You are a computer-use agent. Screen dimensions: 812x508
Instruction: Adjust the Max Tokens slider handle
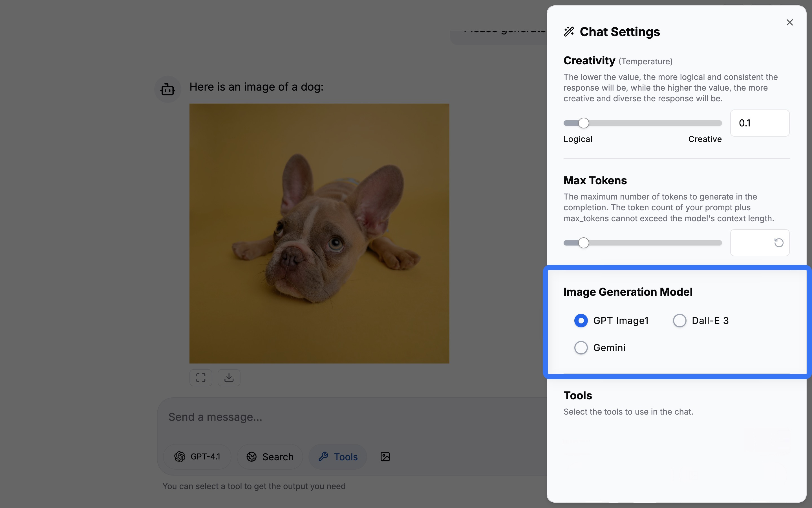point(584,243)
